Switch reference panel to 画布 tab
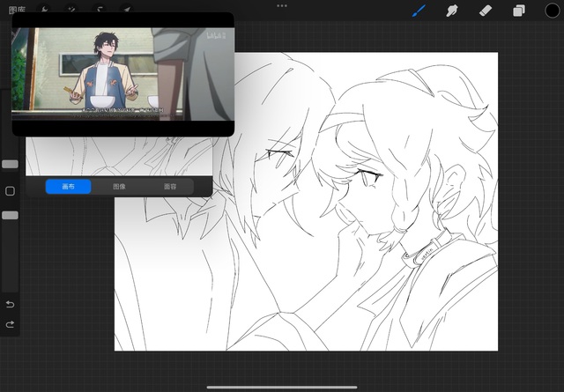The width and height of the screenshot is (564, 392). tap(69, 186)
